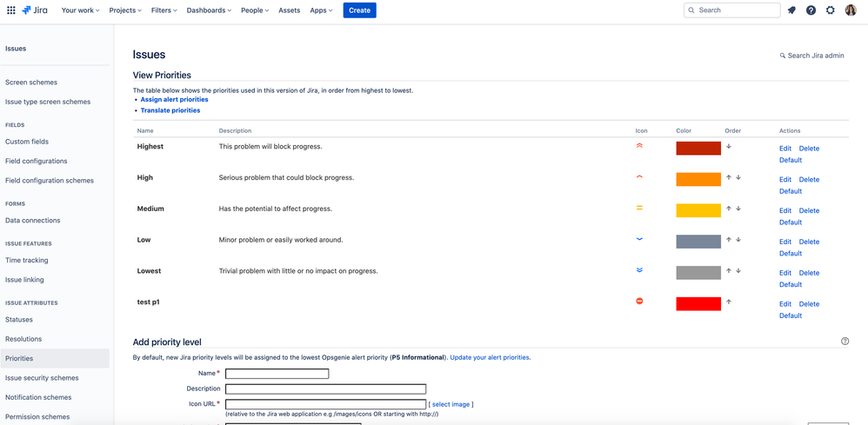Click the Medium priority yellow color swatch

pyautogui.click(x=698, y=210)
